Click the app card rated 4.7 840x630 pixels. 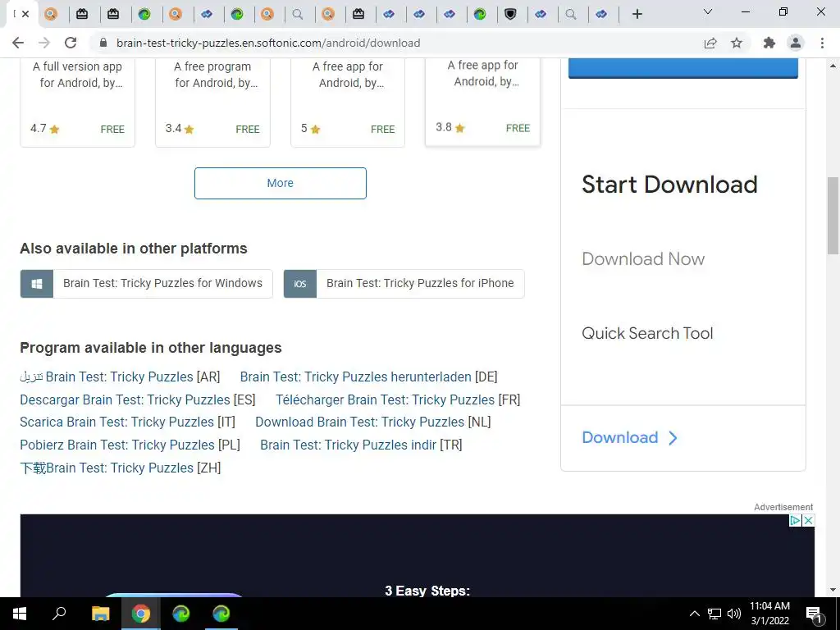point(77,103)
